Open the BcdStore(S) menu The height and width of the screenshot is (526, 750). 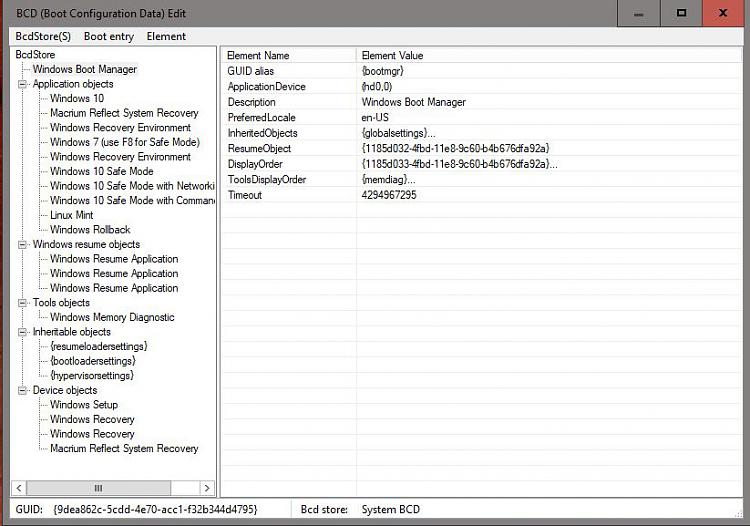coord(43,36)
